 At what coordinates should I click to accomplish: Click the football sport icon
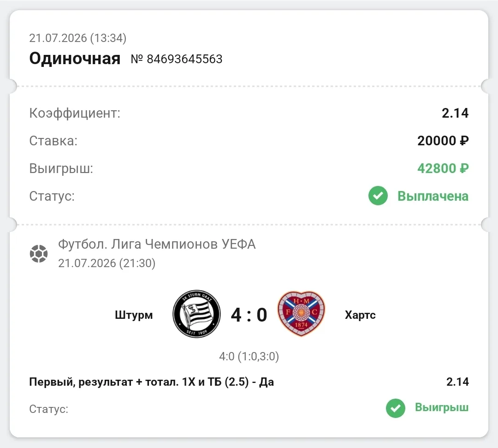pyautogui.click(x=39, y=254)
